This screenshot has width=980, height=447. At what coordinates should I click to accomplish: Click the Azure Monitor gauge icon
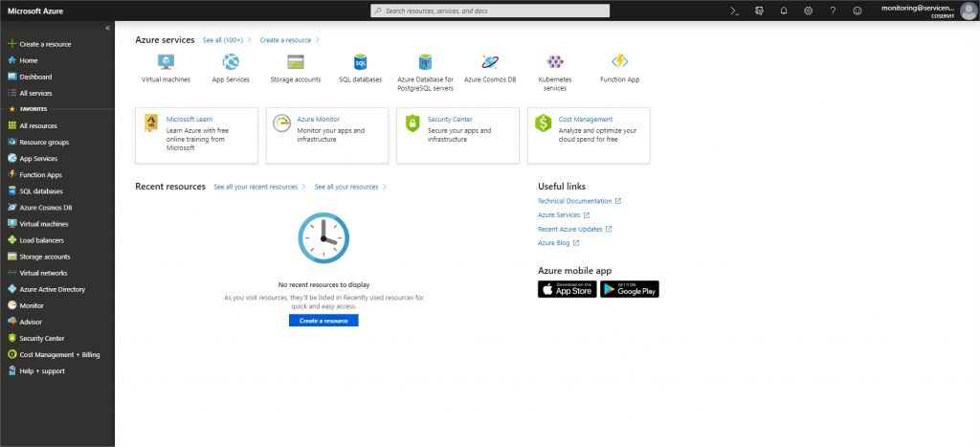click(282, 123)
